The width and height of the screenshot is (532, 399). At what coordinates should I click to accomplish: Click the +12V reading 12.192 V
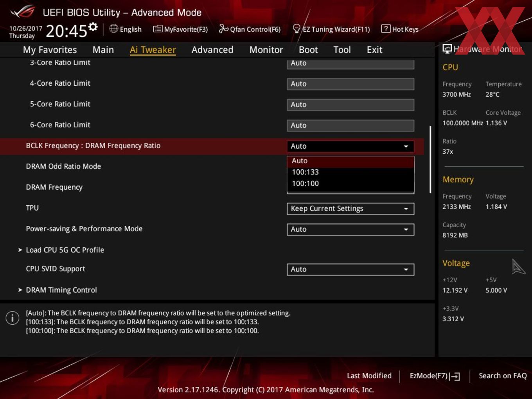click(455, 291)
